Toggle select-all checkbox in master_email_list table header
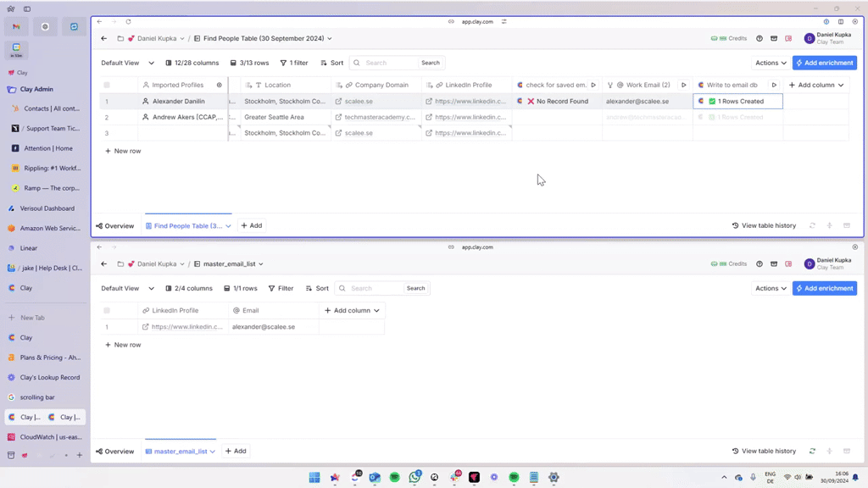This screenshot has width=868, height=488. [107, 311]
